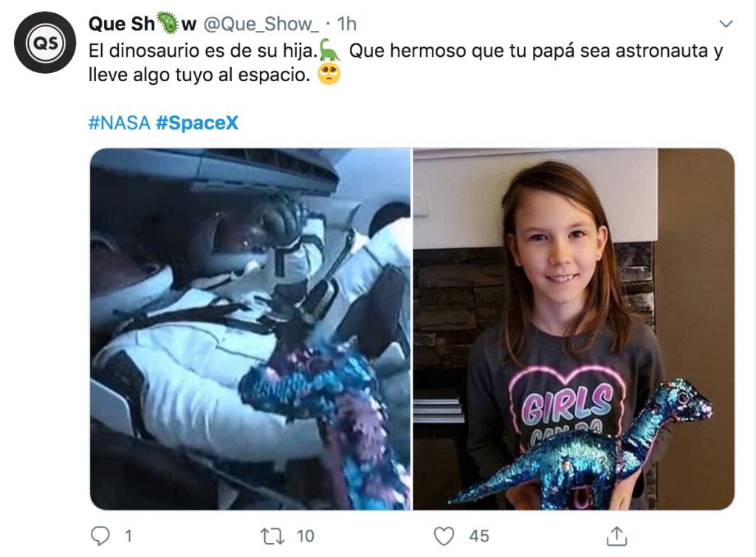Click the like count 45
This screenshot has height=557, width=756.
point(478,536)
